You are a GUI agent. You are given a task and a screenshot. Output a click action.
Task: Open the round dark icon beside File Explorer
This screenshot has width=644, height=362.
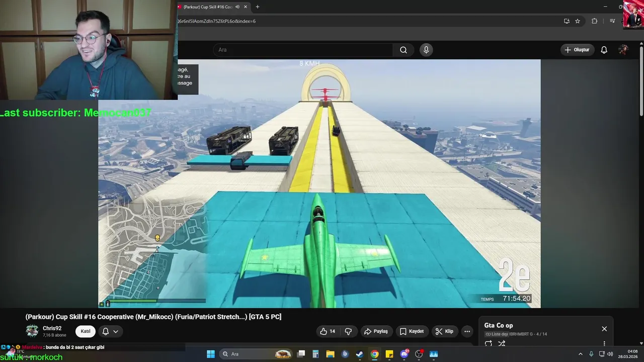345,354
